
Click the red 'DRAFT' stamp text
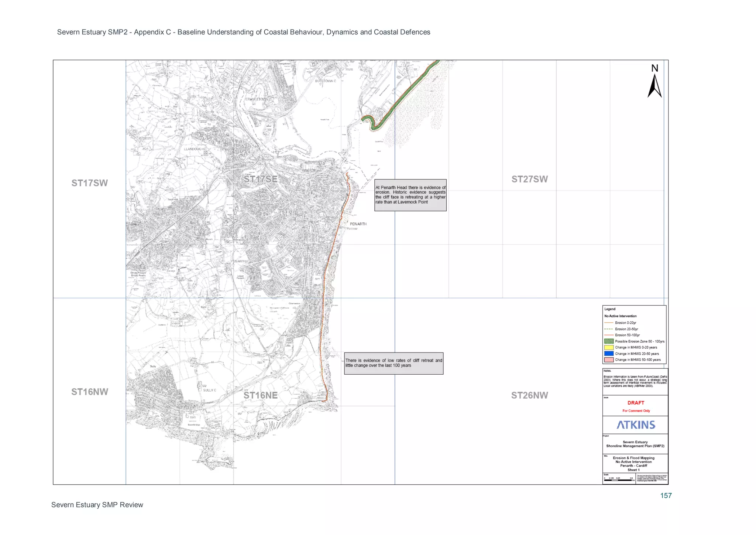tap(636, 403)
